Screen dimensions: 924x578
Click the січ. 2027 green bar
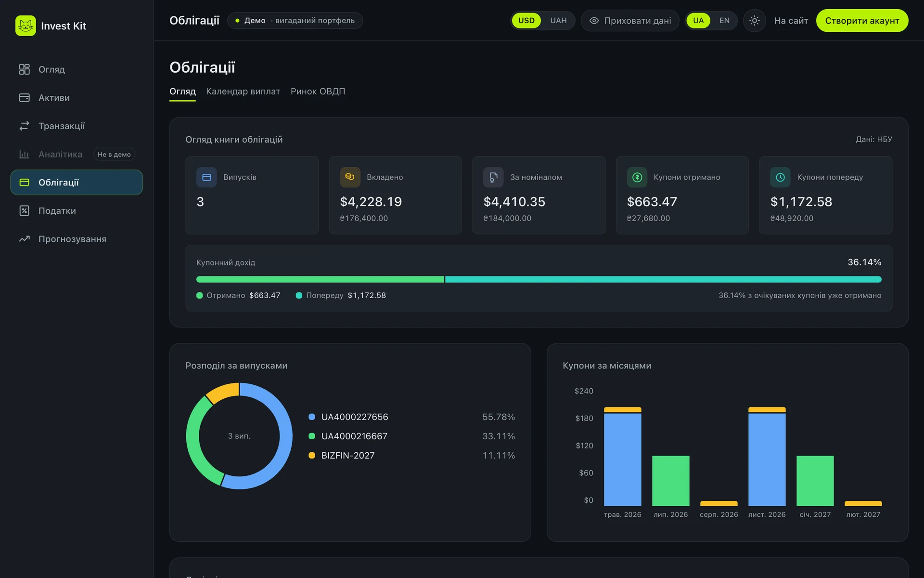tap(815, 481)
